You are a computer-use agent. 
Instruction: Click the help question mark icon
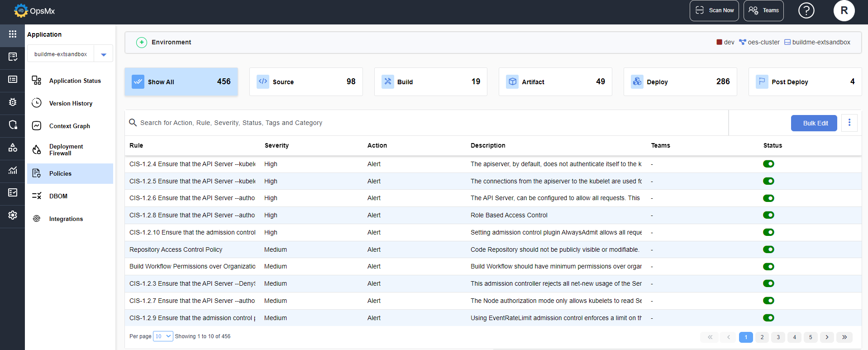tap(806, 10)
